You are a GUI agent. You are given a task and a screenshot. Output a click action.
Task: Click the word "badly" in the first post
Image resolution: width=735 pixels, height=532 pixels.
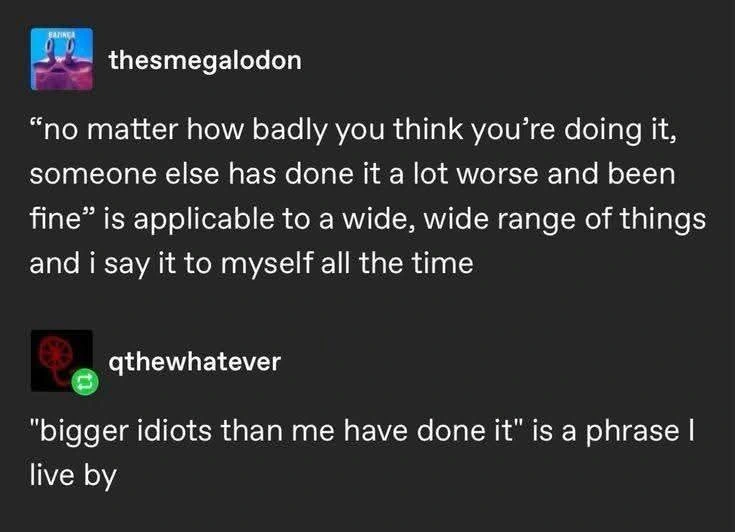click(274, 129)
